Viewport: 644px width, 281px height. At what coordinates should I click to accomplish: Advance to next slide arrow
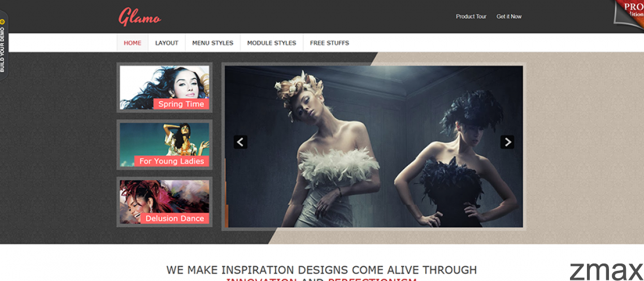click(507, 142)
